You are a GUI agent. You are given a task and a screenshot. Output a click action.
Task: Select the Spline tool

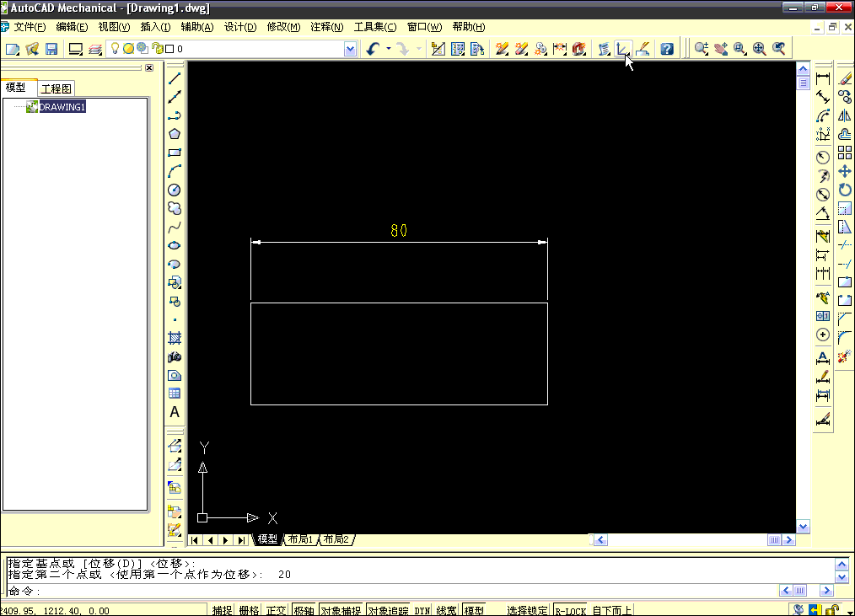tap(175, 227)
